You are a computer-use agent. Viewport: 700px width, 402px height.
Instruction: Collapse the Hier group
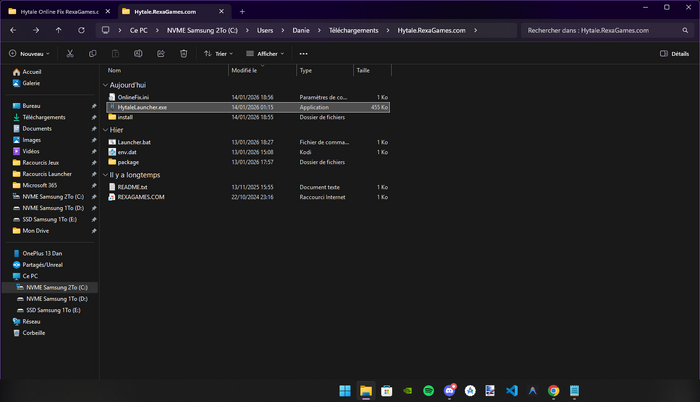[105, 130]
